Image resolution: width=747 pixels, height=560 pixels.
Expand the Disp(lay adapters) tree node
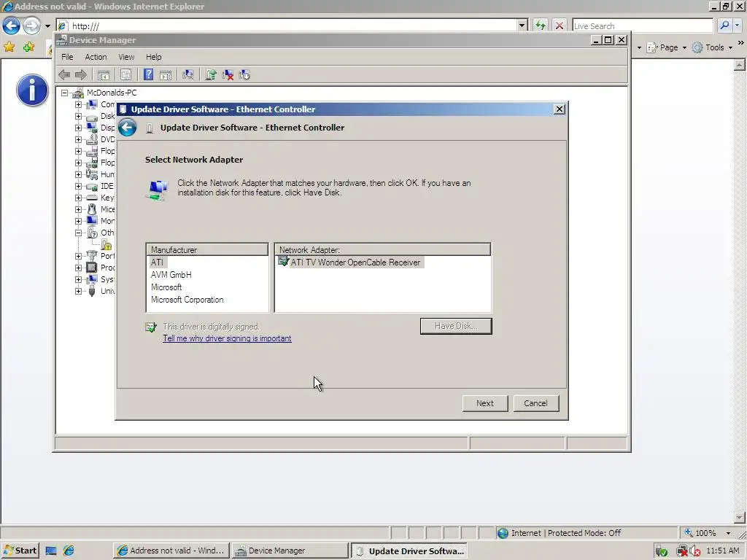pyautogui.click(x=78, y=128)
